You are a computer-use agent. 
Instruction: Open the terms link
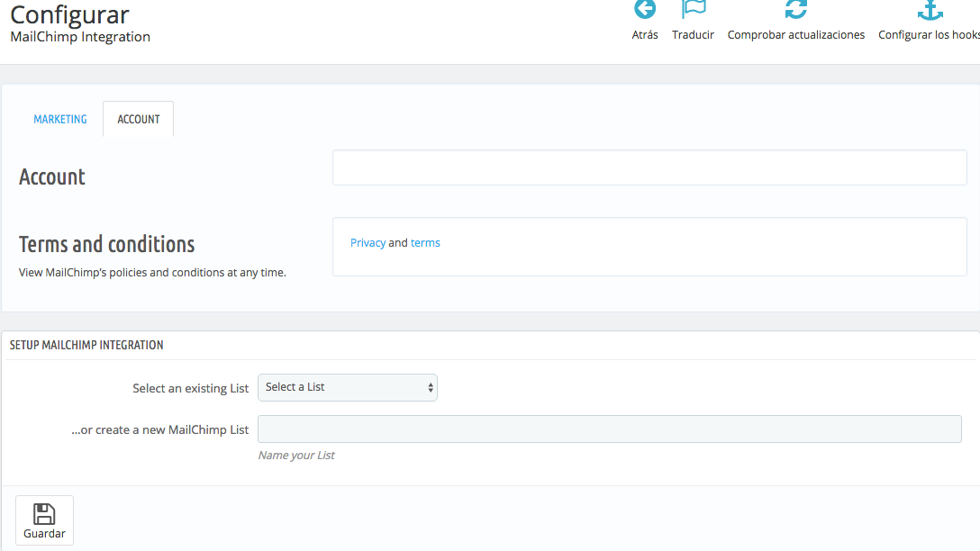(x=425, y=243)
